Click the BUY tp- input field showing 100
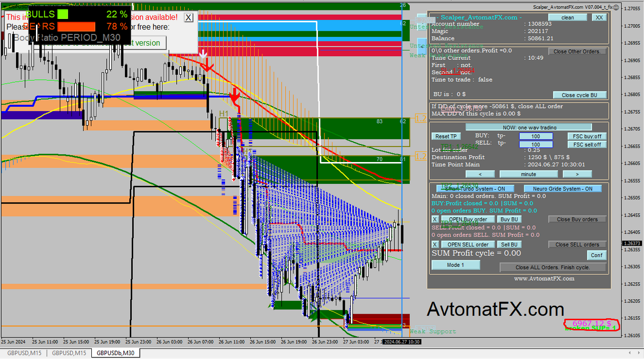The image size is (644, 359). pos(536,136)
